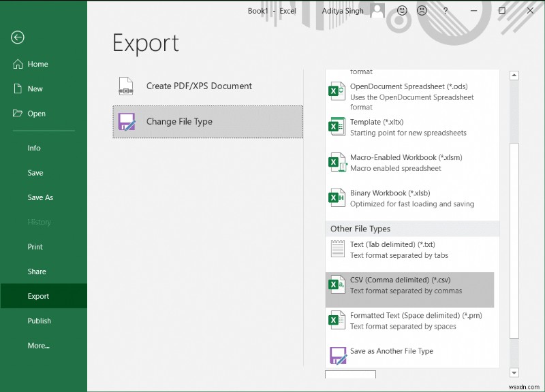Screen dimensions: 545x392
Task: Click the Formatted Text (Space delimited) icon
Action: [336, 320]
